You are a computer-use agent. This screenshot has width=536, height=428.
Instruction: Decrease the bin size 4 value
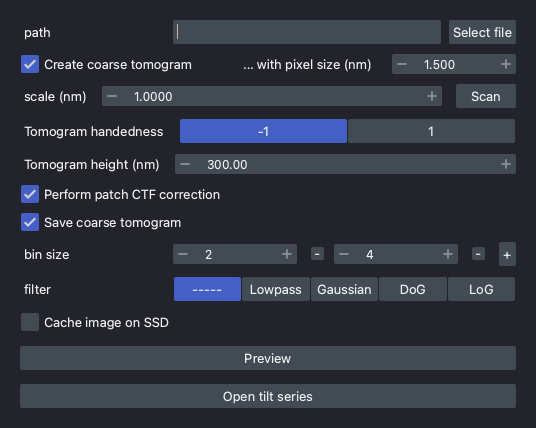coord(344,254)
